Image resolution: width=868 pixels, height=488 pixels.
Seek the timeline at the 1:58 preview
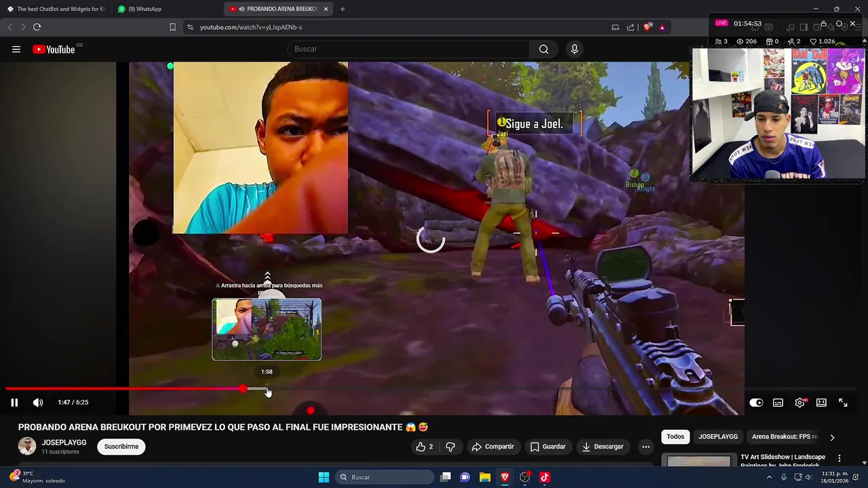tap(267, 389)
